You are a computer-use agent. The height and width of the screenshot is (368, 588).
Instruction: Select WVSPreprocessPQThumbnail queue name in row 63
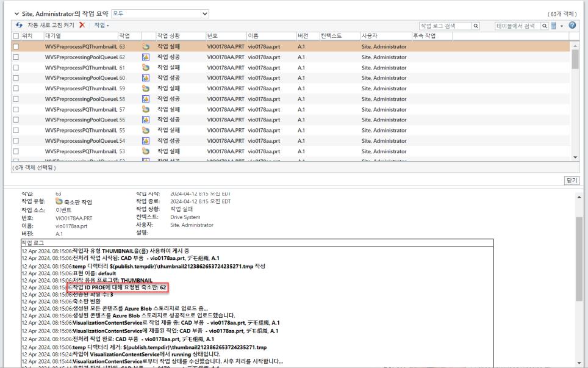[x=81, y=47]
